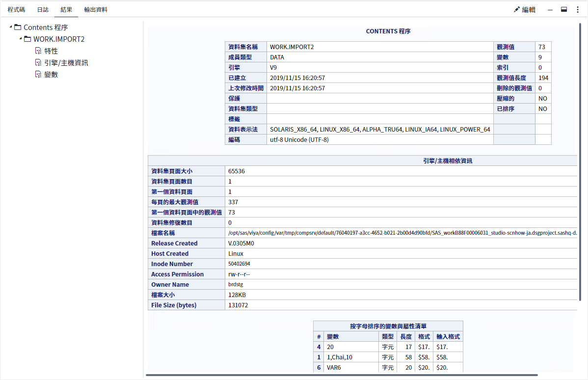This screenshot has height=380, width=588.
Task: Click the table icon next to 特性
Action: point(38,51)
